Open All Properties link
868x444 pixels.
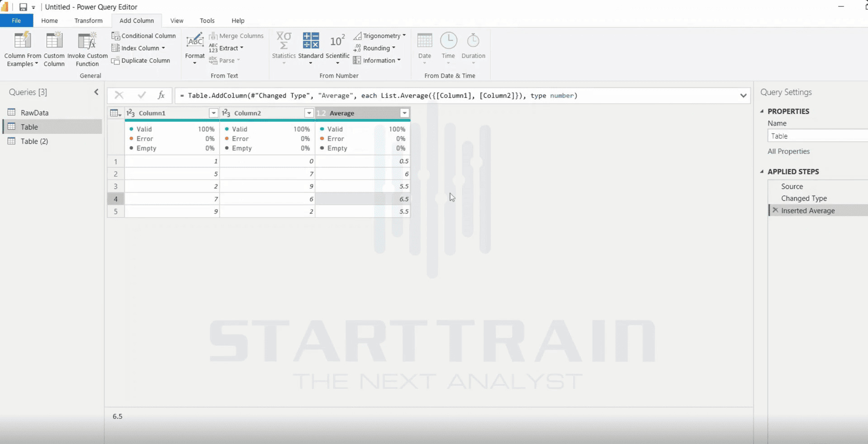coord(788,151)
